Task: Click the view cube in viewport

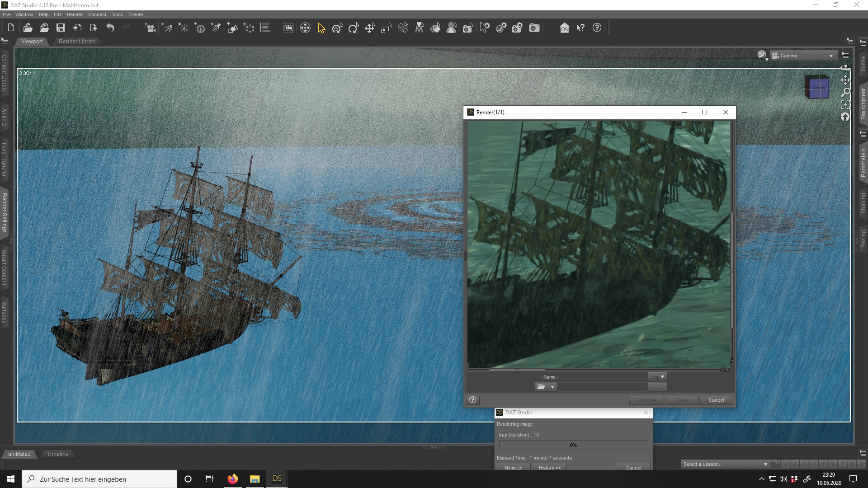Action: pyautogui.click(x=817, y=87)
